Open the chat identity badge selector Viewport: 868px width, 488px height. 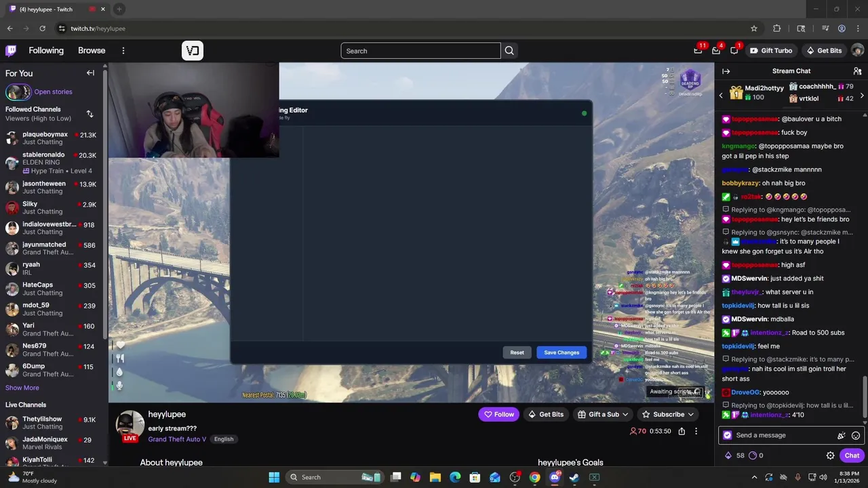click(x=728, y=435)
